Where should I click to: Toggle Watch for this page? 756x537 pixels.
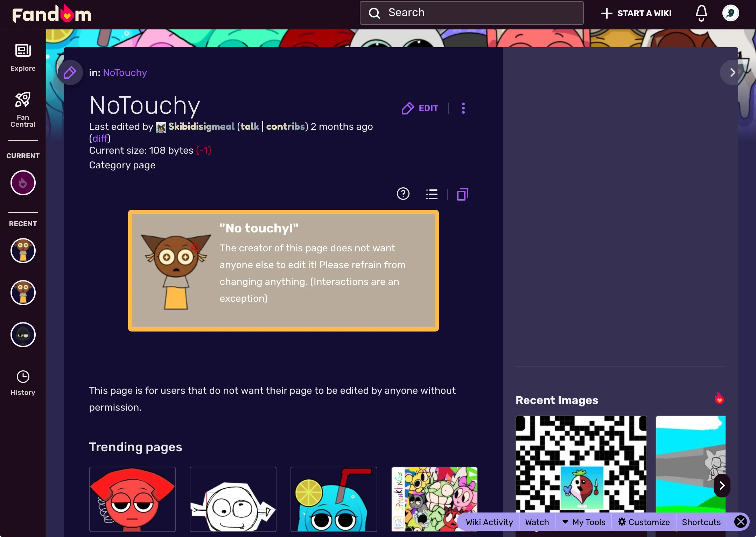(x=537, y=522)
